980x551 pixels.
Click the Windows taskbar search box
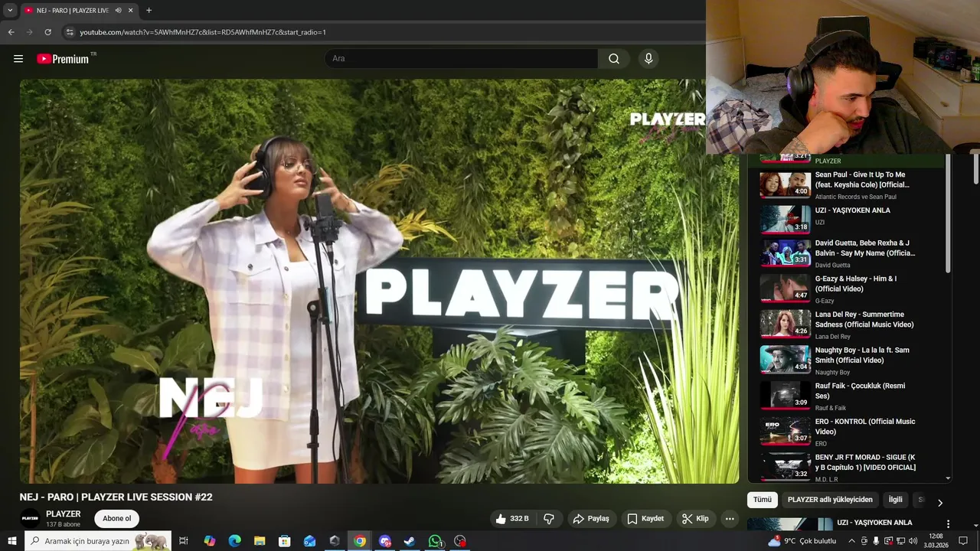pyautogui.click(x=98, y=541)
